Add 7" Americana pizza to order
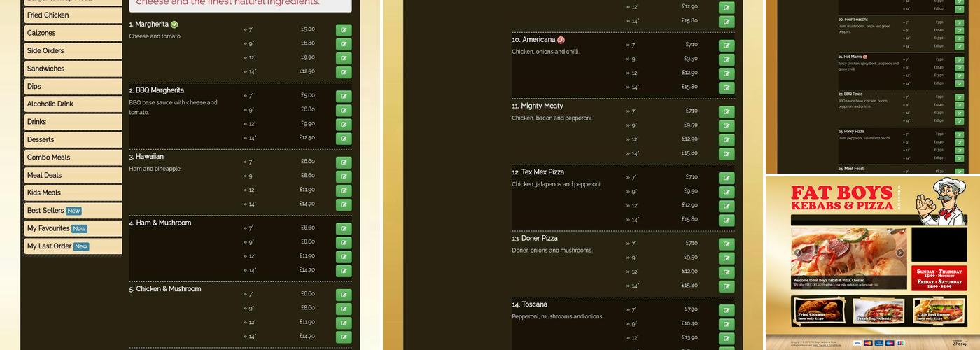 coord(727,45)
